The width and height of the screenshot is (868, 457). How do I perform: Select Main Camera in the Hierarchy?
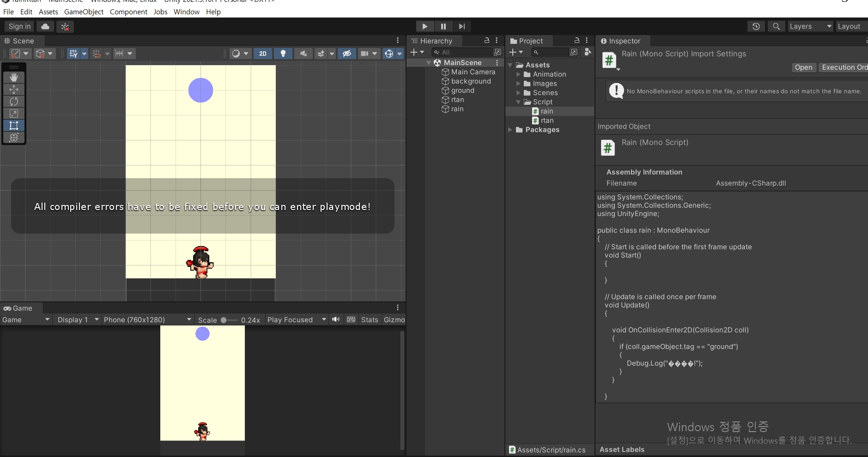[x=473, y=72]
